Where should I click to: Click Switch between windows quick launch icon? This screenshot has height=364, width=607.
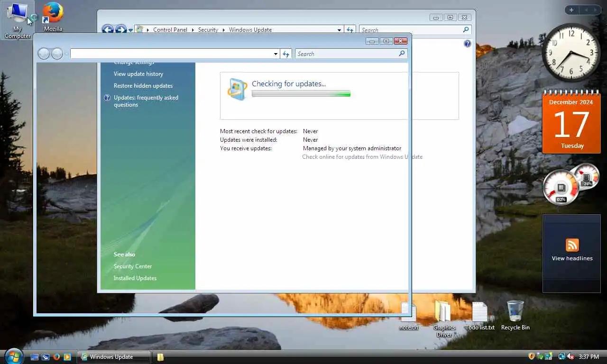(46, 357)
